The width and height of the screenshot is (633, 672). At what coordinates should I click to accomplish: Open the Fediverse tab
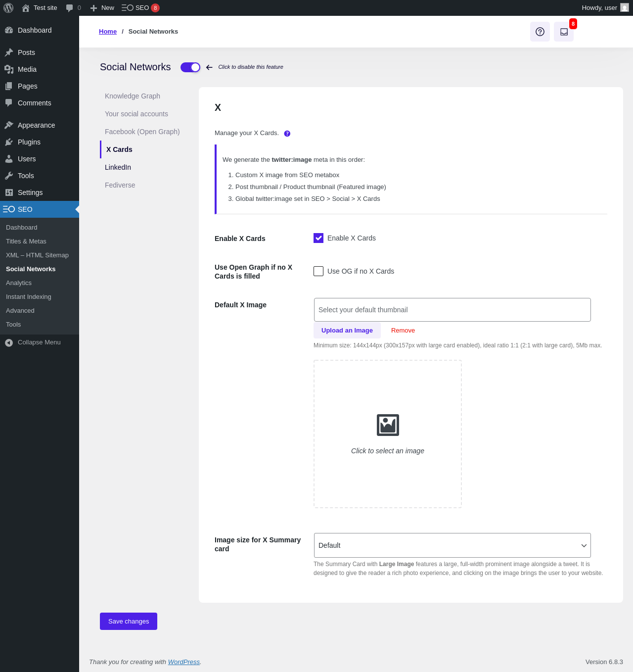point(120,185)
